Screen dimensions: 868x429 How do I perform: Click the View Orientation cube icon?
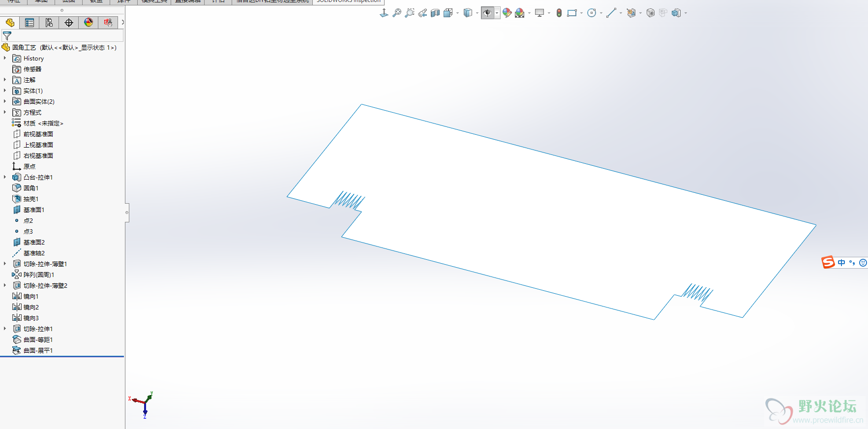point(448,13)
